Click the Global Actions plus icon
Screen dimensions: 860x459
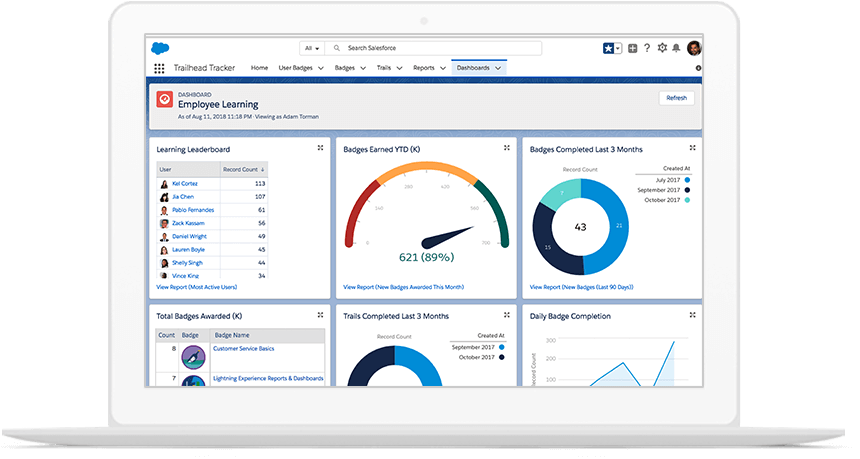pos(632,48)
